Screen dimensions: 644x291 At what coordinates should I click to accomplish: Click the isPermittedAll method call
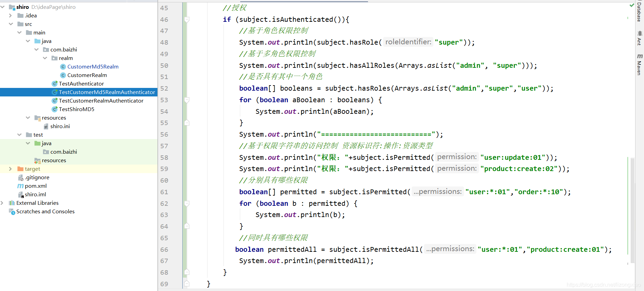390,249
